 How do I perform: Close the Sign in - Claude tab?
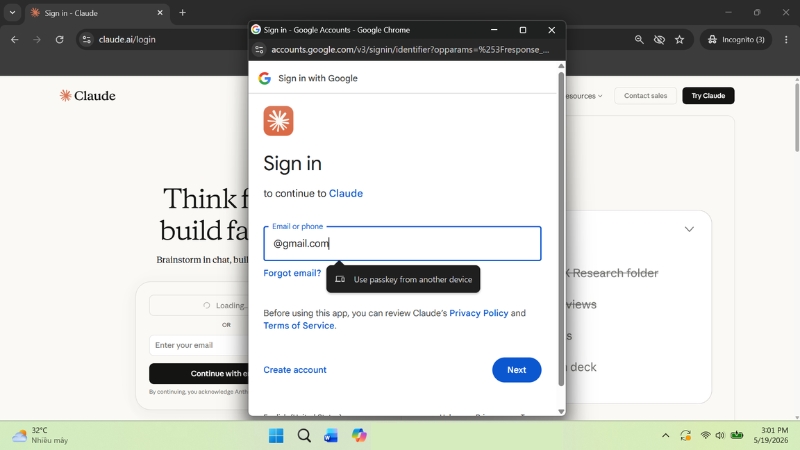coord(160,13)
